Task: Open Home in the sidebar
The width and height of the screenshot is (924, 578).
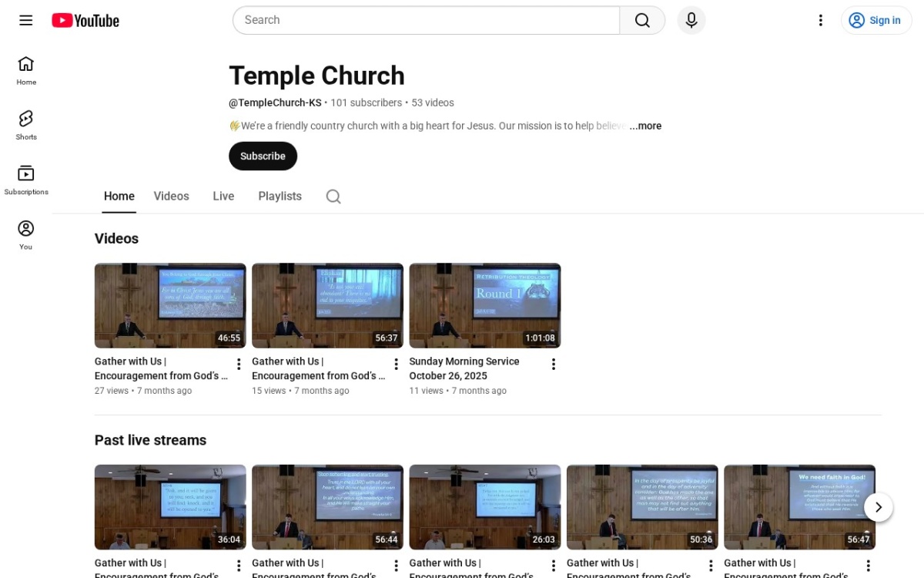Action: click(26, 70)
